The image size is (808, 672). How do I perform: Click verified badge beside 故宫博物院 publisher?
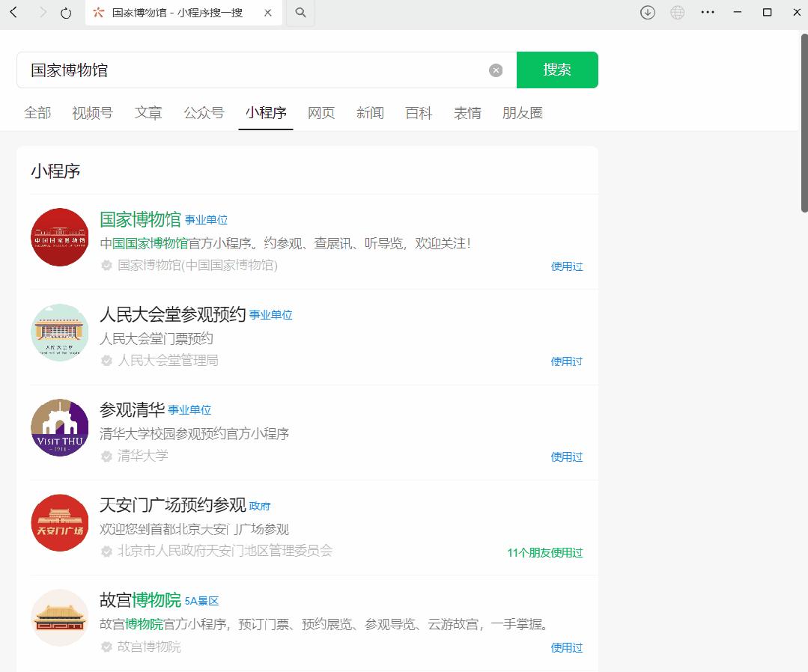point(106,647)
